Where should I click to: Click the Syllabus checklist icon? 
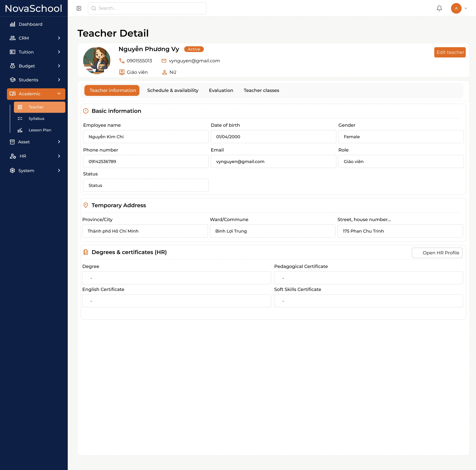pos(20,119)
